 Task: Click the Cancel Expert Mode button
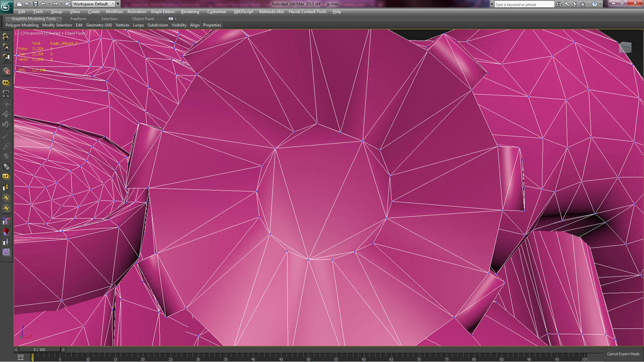pos(623,354)
